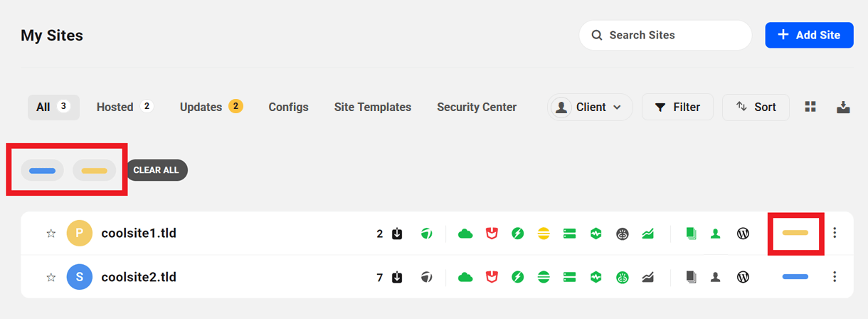Click the WordPress admin icon for coolsite2.tld
The width and height of the screenshot is (868, 319).
(743, 277)
